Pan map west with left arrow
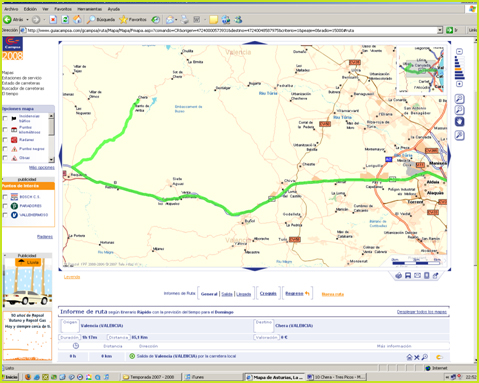The image size is (479, 383). [60, 155]
